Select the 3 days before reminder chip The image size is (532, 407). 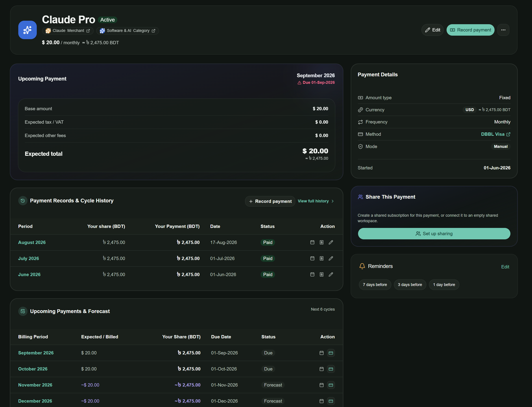410,285
